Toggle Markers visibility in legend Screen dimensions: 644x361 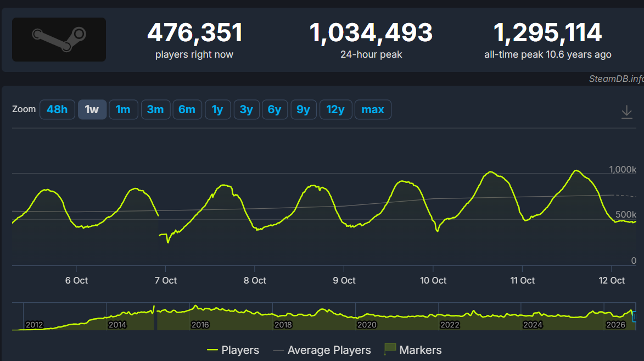click(x=413, y=350)
